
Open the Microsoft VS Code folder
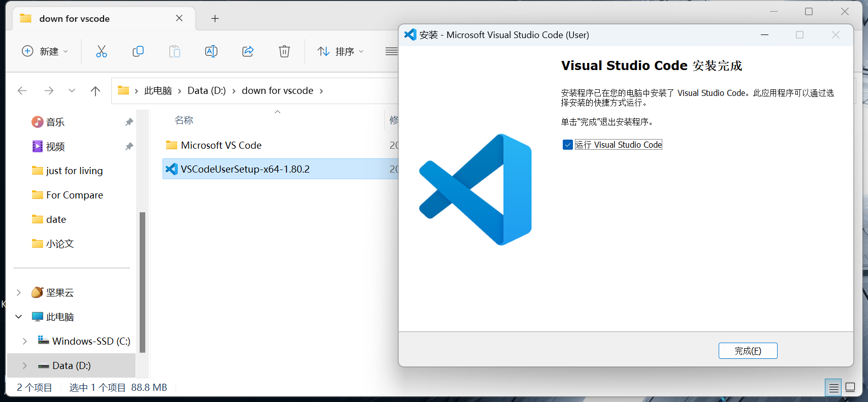pyautogui.click(x=221, y=146)
